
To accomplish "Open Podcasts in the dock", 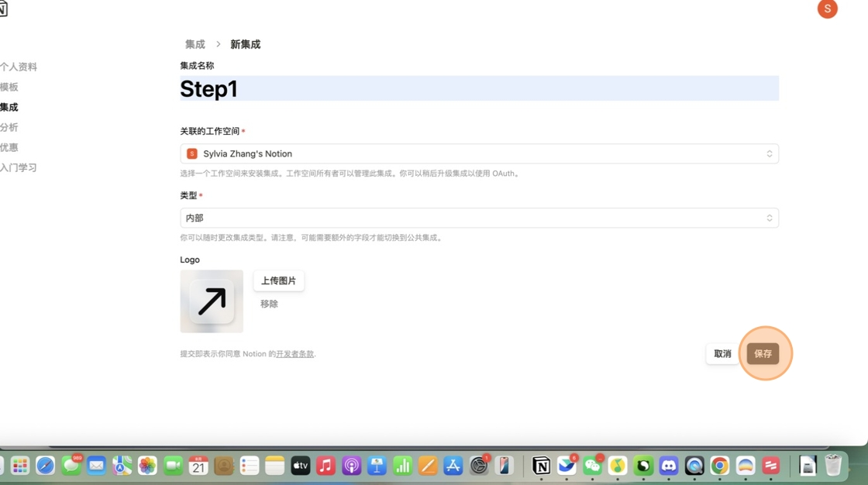I will (352, 466).
